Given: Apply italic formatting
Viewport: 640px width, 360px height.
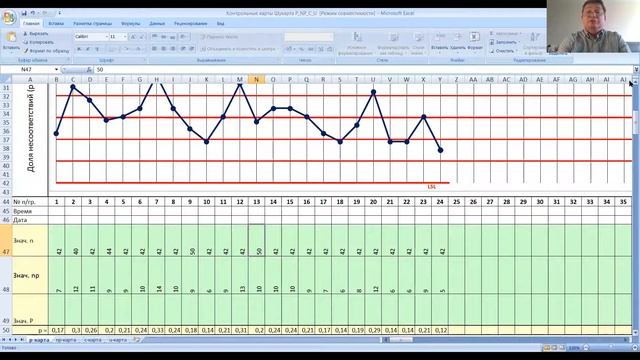Looking at the screenshot, I should [x=88, y=49].
